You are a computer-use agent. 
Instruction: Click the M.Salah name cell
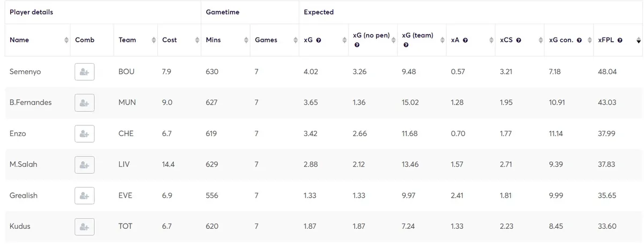24,165
